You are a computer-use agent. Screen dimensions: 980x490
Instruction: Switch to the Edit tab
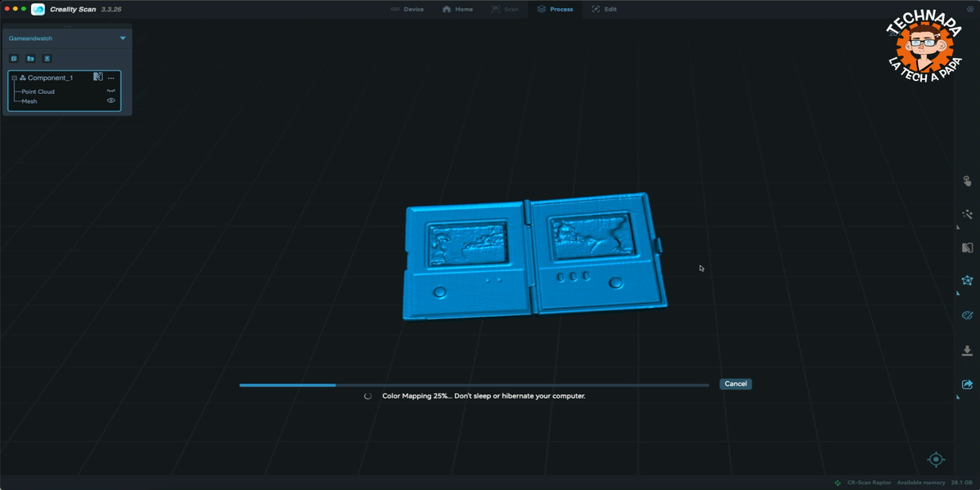604,9
